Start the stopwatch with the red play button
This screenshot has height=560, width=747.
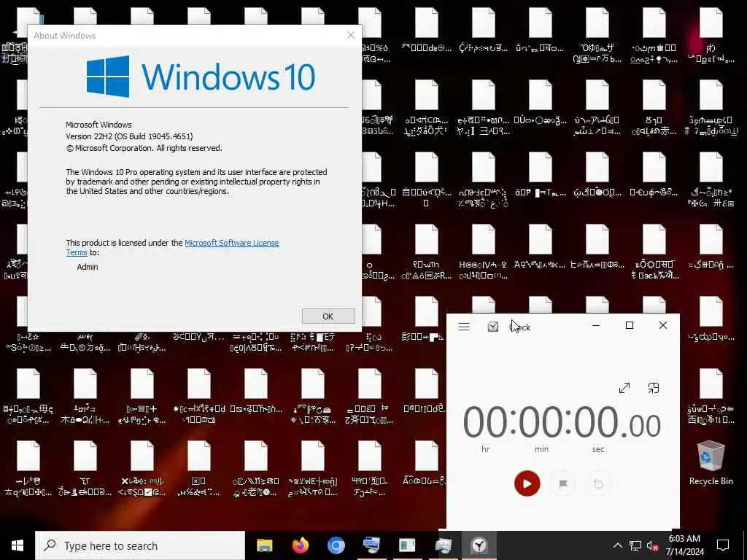pos(527,483)
